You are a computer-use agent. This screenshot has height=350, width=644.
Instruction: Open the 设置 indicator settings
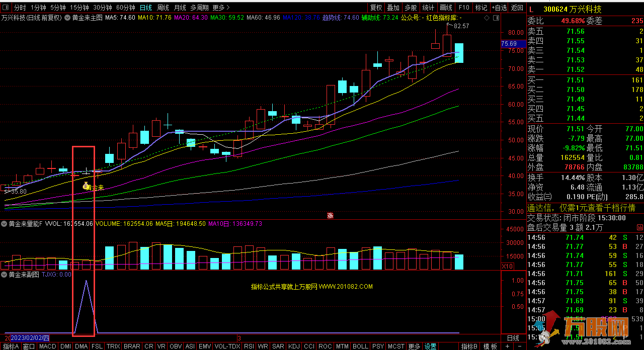pos(430,346)
